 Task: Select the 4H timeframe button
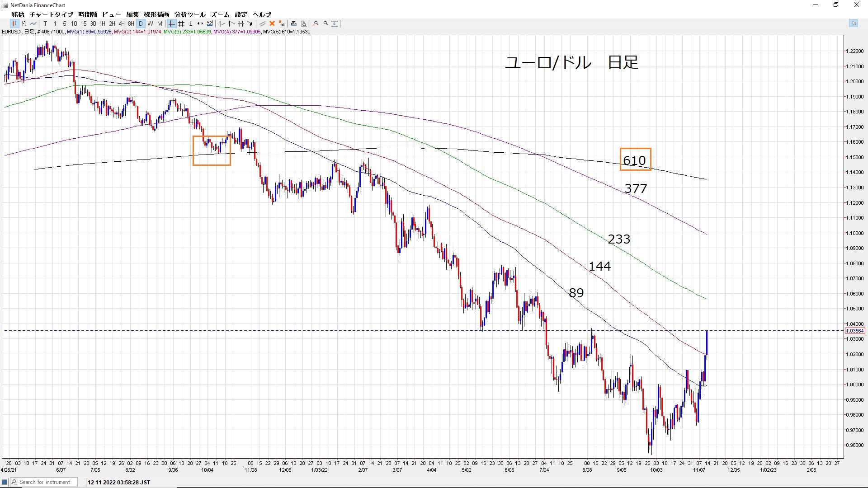click(x=122, y=23)
